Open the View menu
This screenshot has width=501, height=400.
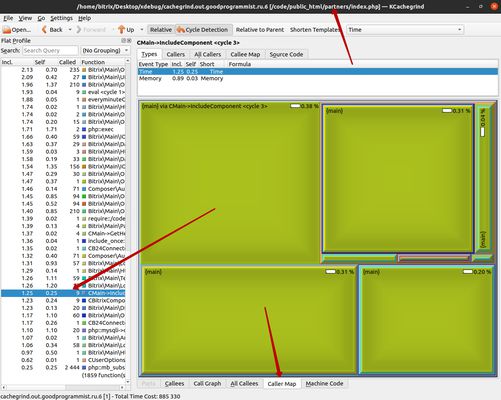25,18
